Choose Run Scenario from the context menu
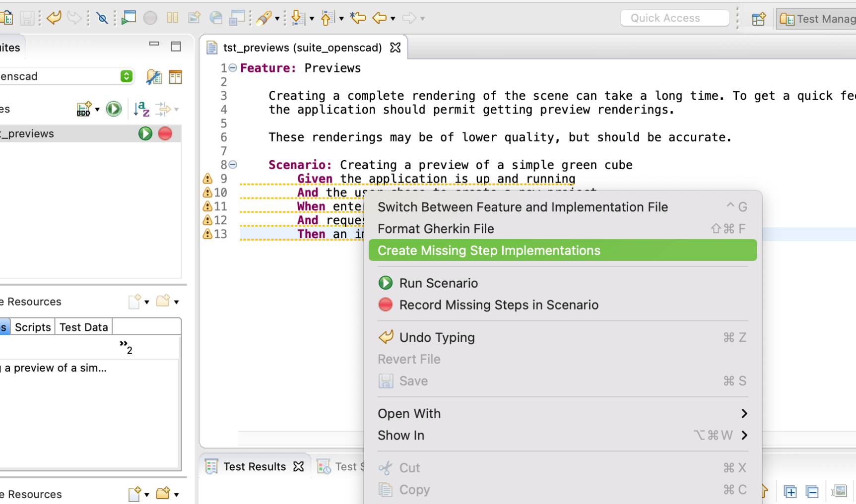Screen dimensions: 856x504 point(438,283)
